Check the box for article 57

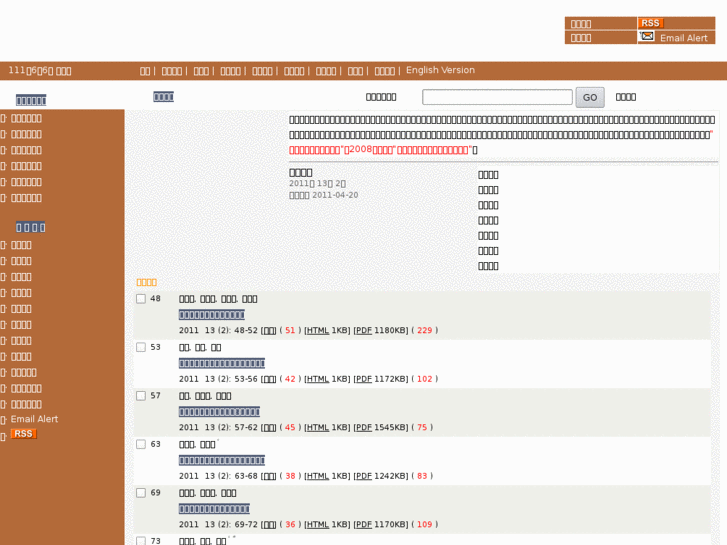tap(141, 396)
